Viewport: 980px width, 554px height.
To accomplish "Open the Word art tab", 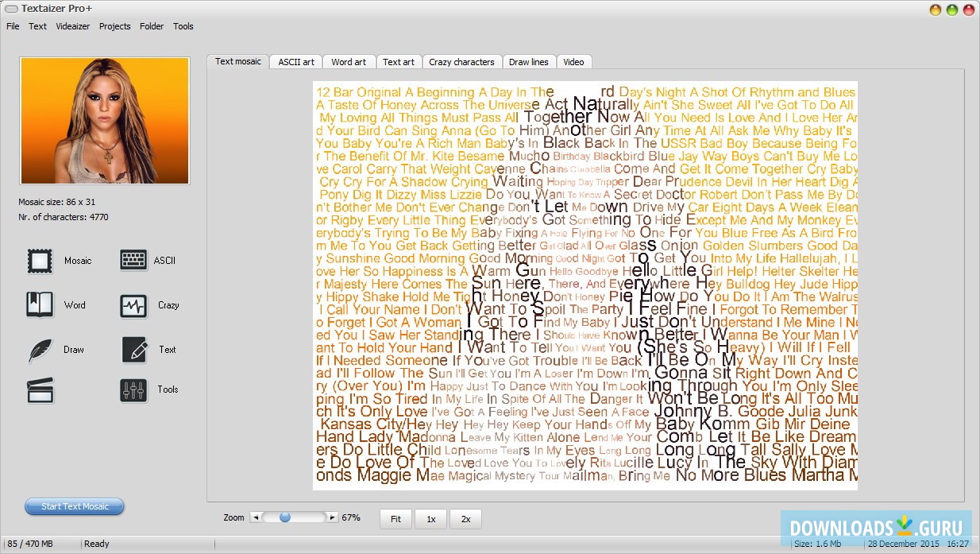I will [349, 62].
